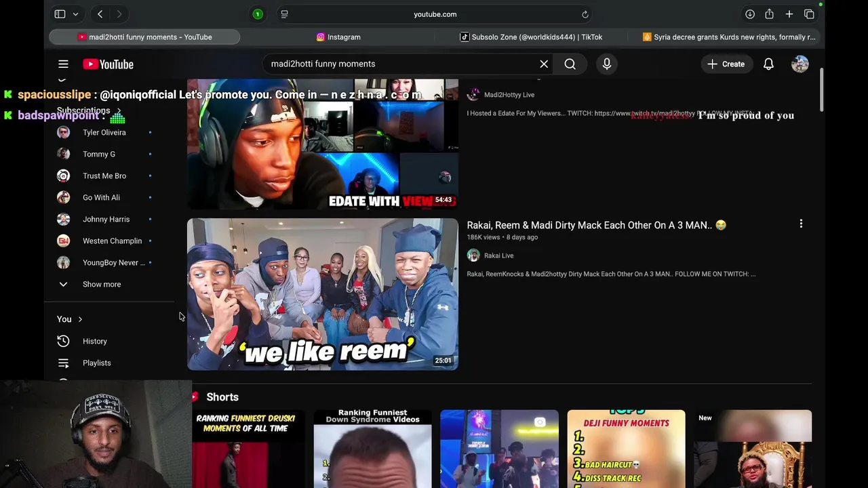Screen dimensions: 868x488
Task: Open Safari share sheet
Action: point(769,14)
